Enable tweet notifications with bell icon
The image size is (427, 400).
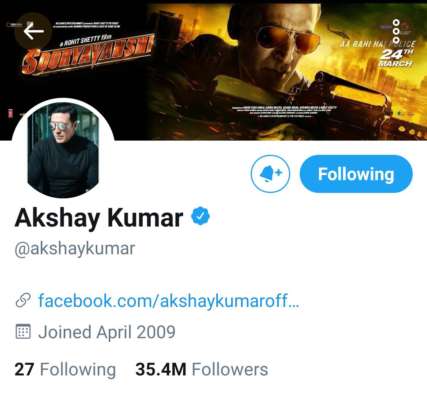click(270, 174)
